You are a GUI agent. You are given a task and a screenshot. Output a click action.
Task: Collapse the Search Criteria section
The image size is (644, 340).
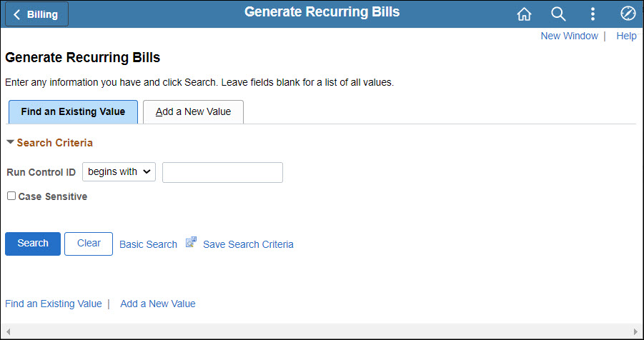click(10, 142)
